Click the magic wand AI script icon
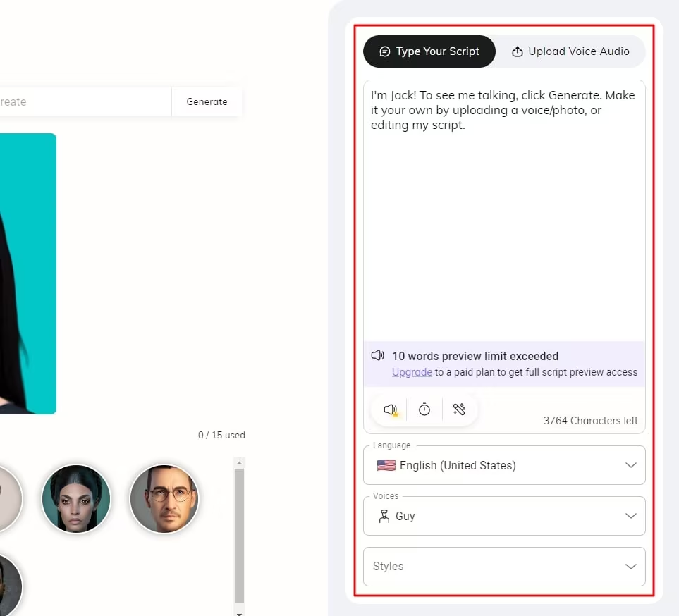 point(459,409)
